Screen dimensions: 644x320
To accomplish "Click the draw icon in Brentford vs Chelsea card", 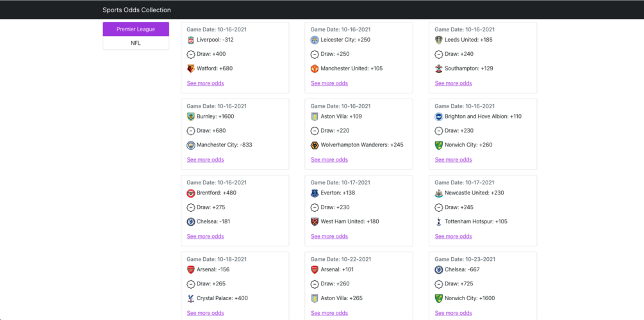I will pos(190,207).
